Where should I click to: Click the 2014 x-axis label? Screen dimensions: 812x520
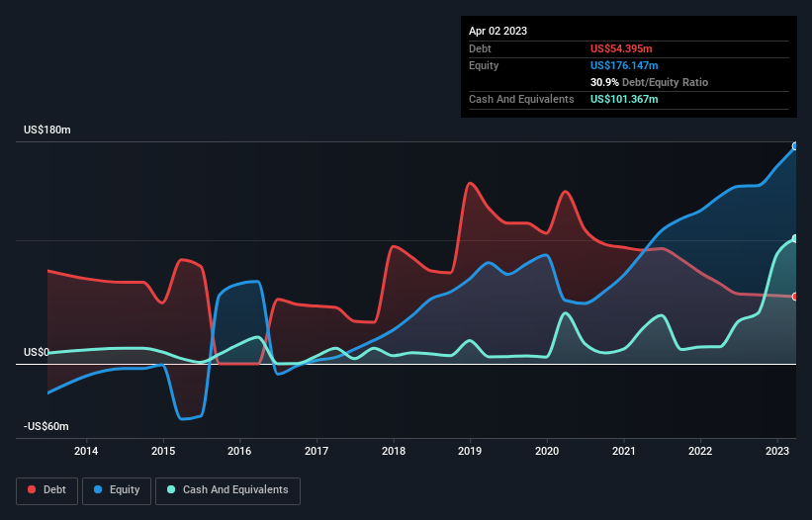pos(86,451)
